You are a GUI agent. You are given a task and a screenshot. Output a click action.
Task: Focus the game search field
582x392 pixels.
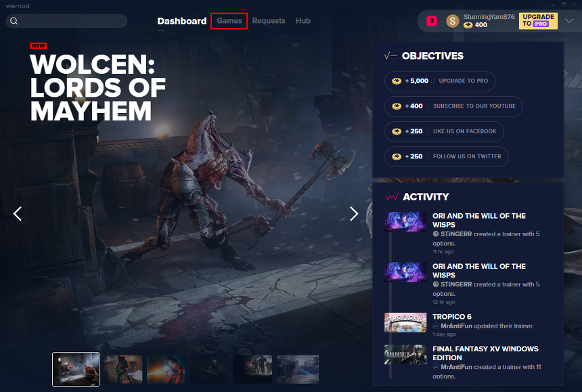tap(66, 21)
